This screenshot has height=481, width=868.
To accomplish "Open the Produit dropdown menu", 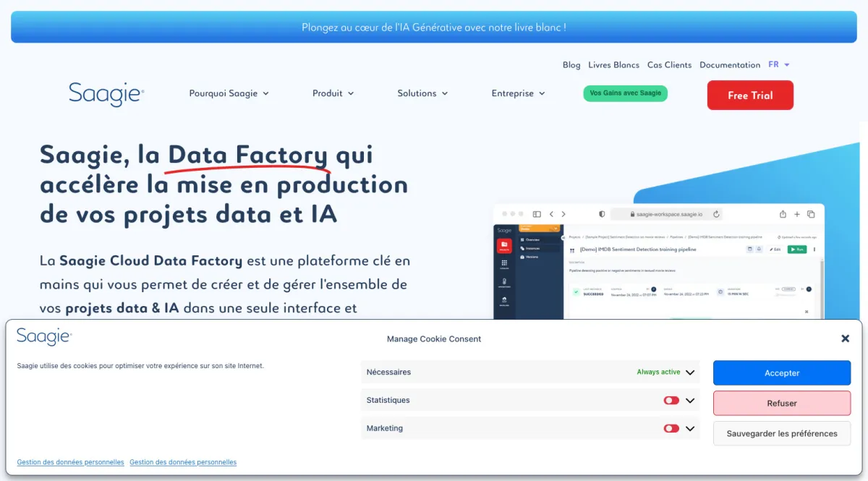I will click(333, 93).
